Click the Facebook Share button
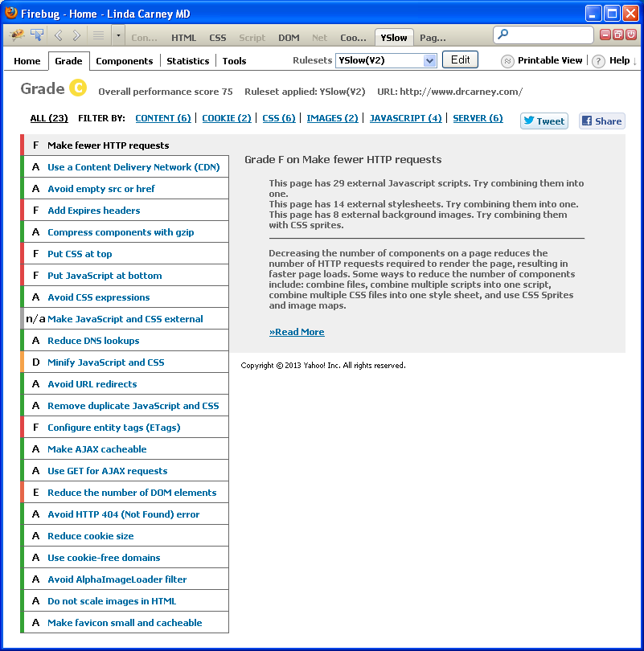The height and width of the screenshot is (651, 644). click(602, 121)
